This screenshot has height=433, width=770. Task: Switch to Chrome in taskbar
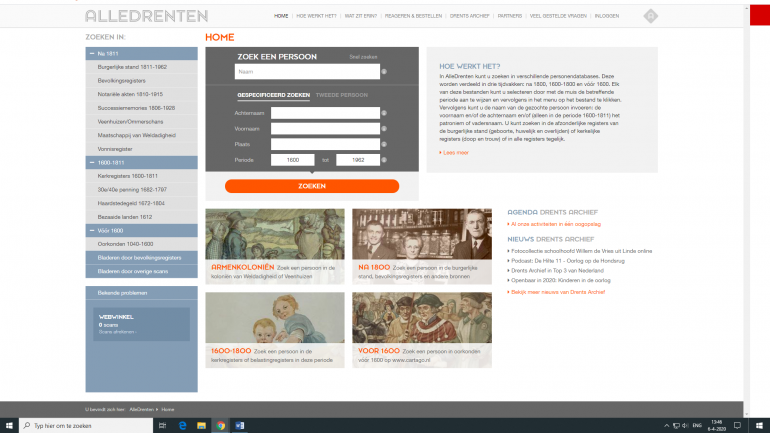(x=220, y=426)
